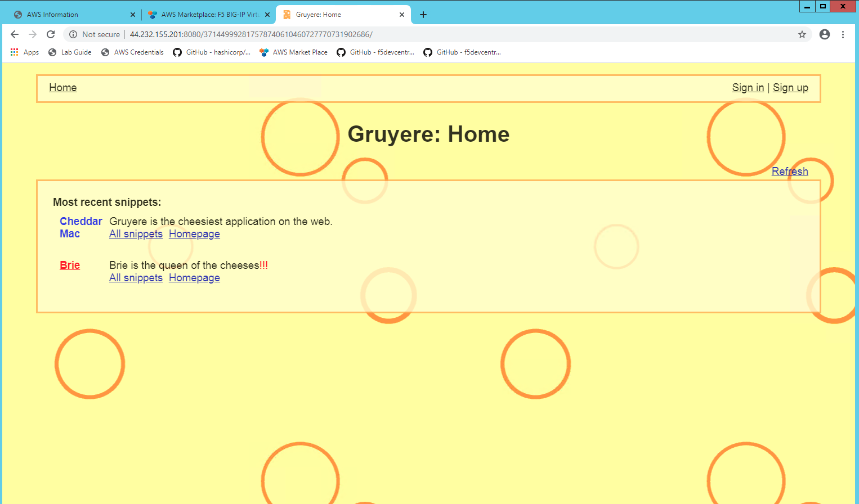Screen dimensions: 859x504
Task: Switch to the AWS Information tab
Action: click(x=73, y=15)
